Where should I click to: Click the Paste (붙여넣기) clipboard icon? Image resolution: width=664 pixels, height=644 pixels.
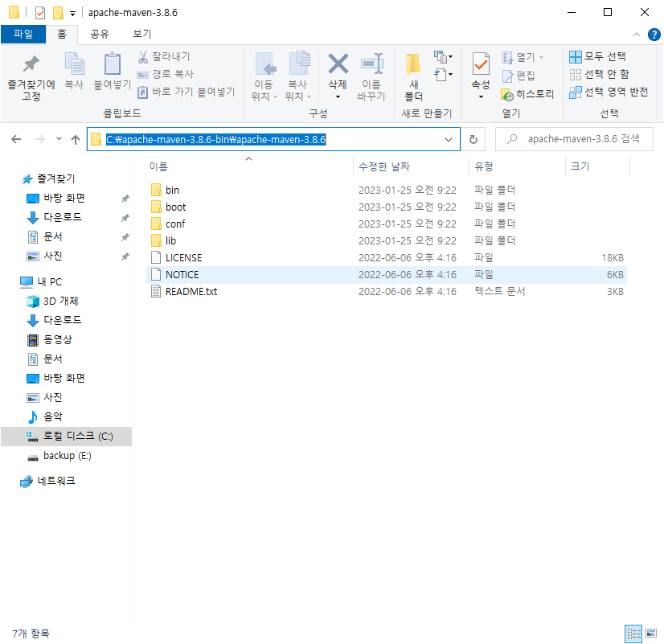pyautogui.click(x=113, y=64)
